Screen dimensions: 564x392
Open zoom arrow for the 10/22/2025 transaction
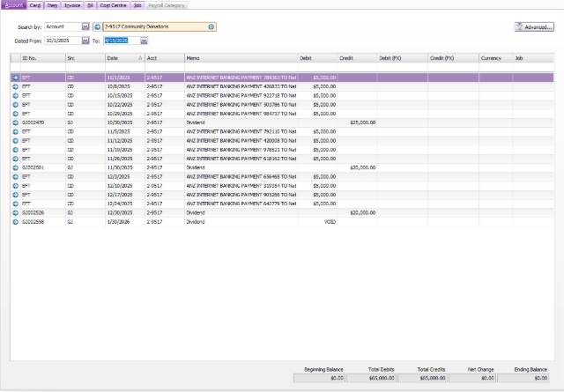pyautogui.click(x=15, y=105)
